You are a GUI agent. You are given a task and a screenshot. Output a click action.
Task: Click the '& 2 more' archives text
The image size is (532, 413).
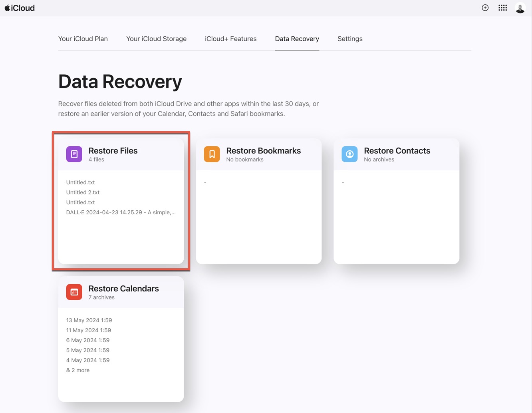[78, 370]
